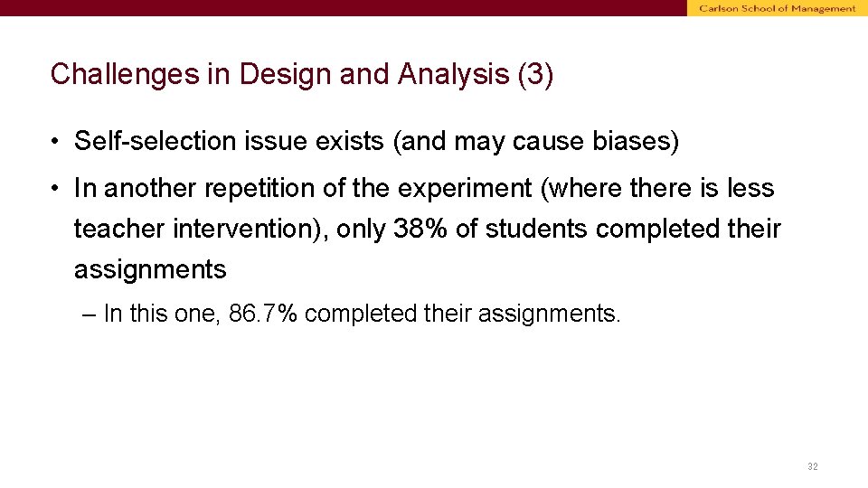The height and width of the screenshot is (488, 868).
Task: Click the second bullet point marker
Action: click(x=55, y=188)
